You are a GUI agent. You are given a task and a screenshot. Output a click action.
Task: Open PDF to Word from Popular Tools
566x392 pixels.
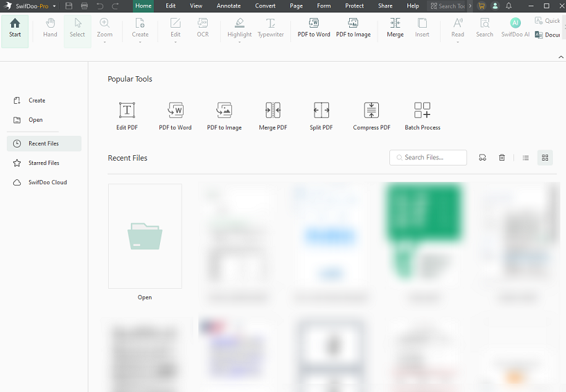click(x=175, y=116)
